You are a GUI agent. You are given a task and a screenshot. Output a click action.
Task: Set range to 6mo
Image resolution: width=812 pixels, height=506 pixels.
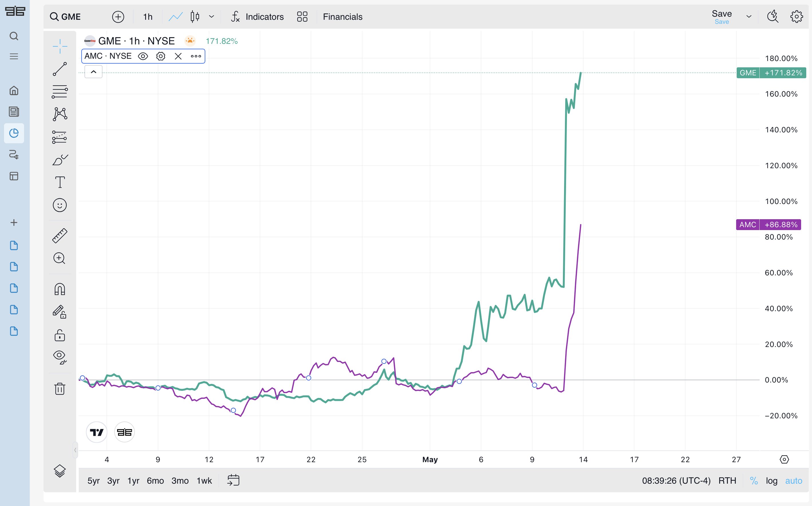click(x=155, y=481)
